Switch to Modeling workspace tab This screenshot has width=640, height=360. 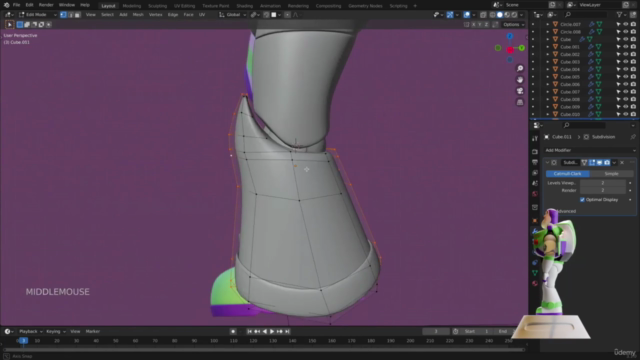point(131,6)
